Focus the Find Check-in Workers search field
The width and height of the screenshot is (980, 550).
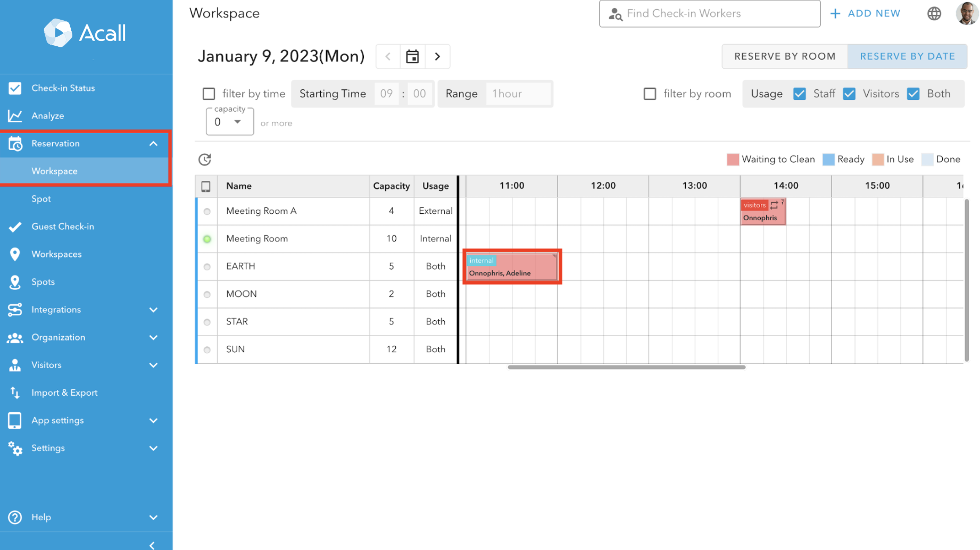click(x=710, y=13)
